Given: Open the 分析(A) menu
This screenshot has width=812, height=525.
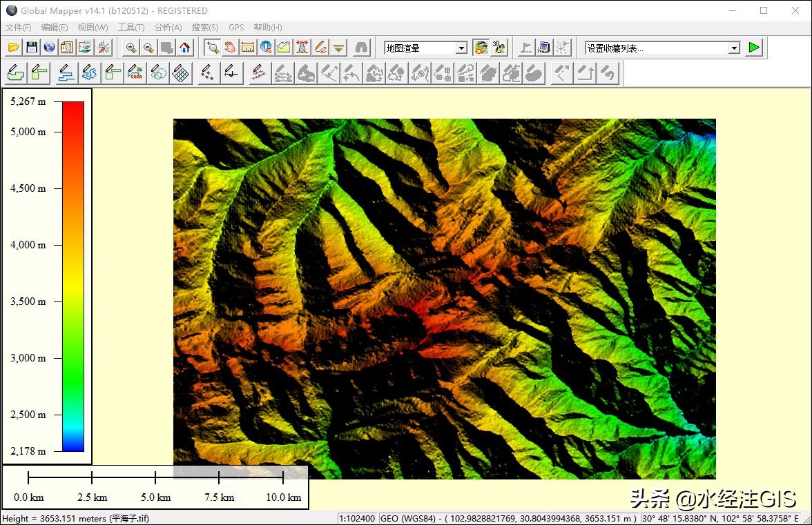Looking at the screenshot, I should (168, 28).
